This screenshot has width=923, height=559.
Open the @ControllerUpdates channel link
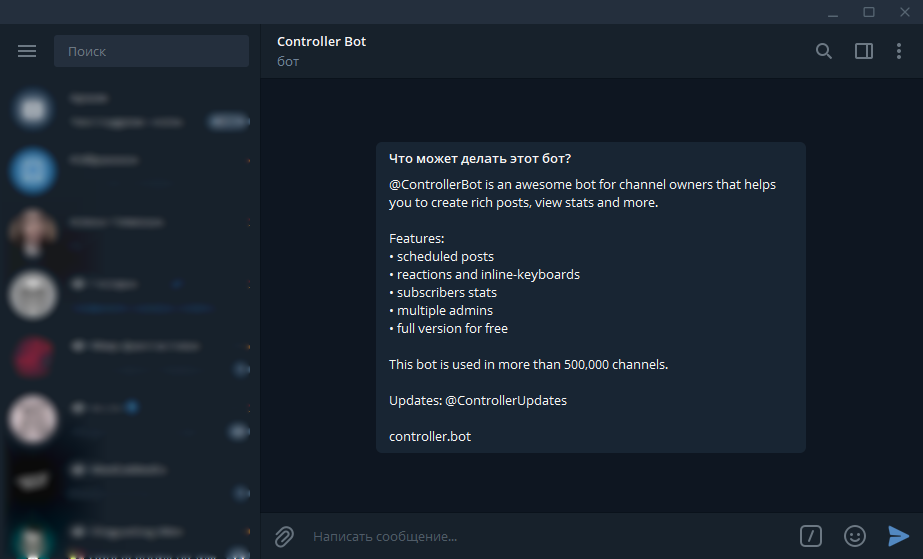coord(506,400)
